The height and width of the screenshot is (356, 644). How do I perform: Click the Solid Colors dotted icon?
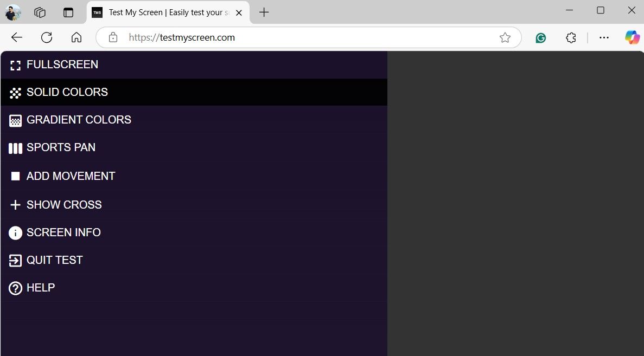pyautogui.click(x=15, y=93)
